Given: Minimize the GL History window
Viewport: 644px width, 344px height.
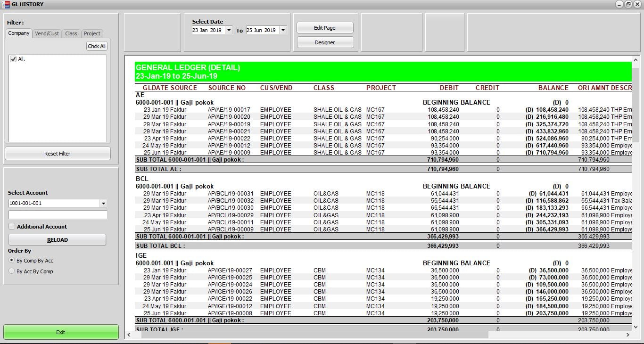Looking at the screenshot, I should 619,4.
